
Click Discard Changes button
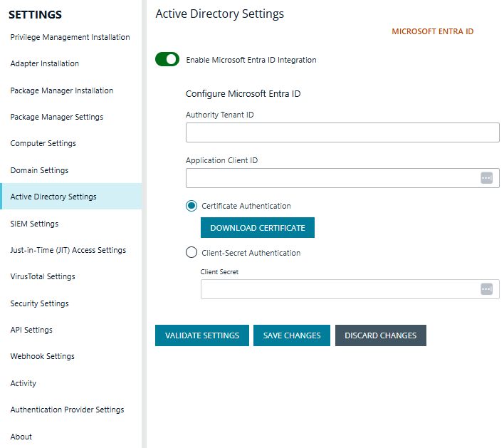tap(381, 335)
